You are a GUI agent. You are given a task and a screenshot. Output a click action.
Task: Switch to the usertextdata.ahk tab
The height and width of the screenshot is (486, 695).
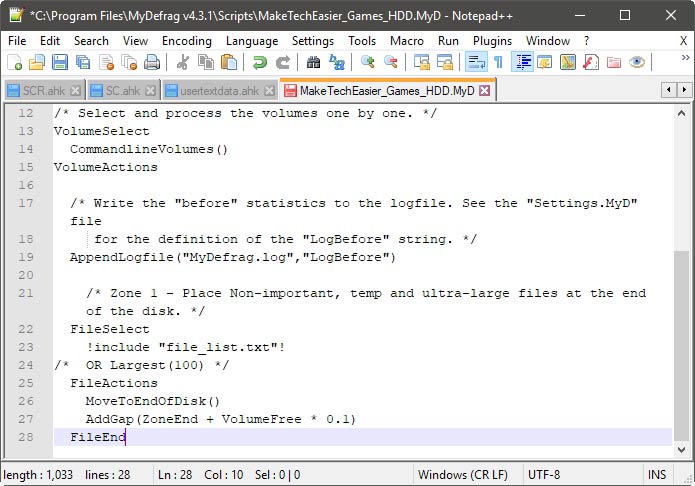219,91
